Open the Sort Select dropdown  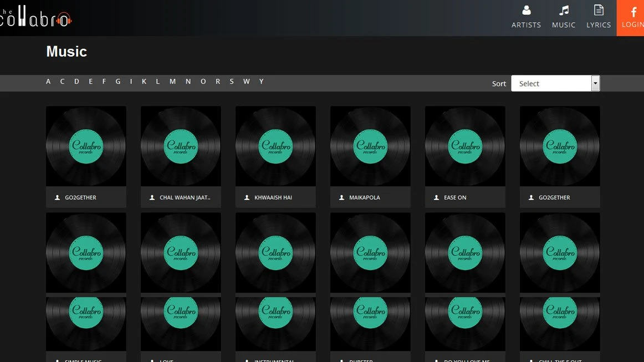tap(551, 84)
